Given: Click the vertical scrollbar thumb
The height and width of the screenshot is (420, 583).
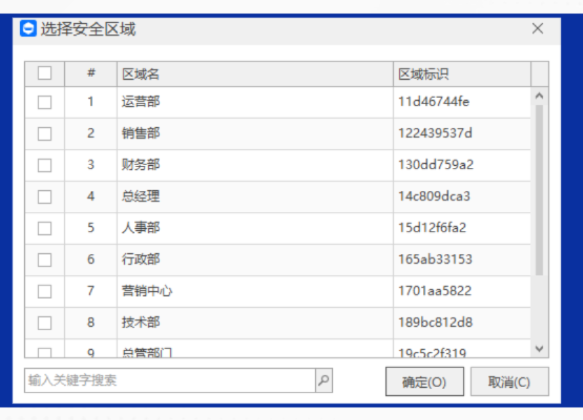Looking at the screenshot, I should pyautogui.click(x=539, y=190).
